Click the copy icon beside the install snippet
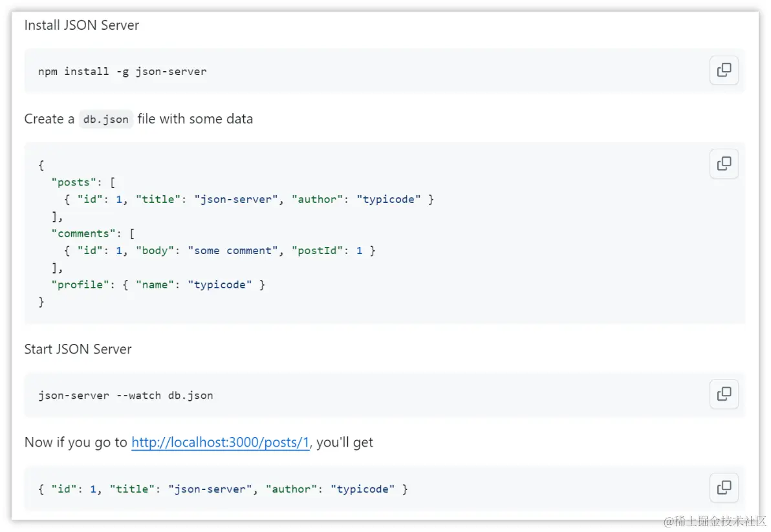 tap(724, 70)
